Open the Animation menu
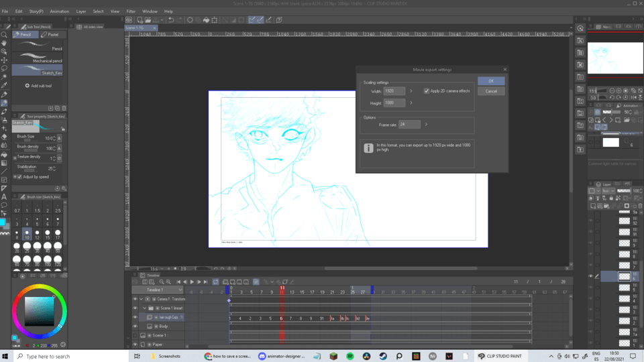 click(59, 11)
